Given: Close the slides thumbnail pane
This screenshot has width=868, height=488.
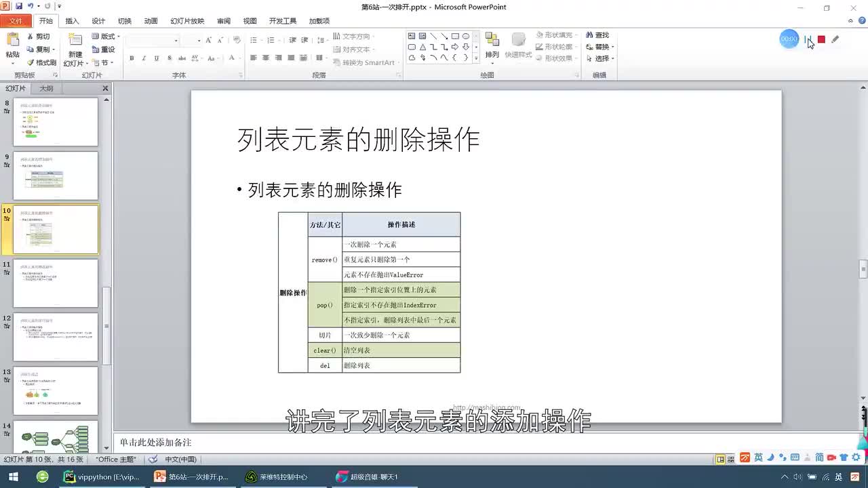Looking at the screenshot, I should (105, 89).
